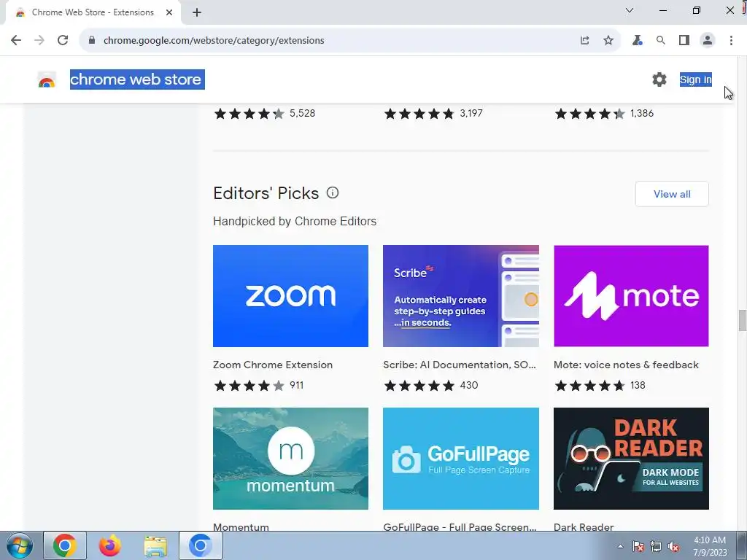747x560 pixels.
Task: Open Windows Explorer folder from taskbar
Action: coord(155,545)
